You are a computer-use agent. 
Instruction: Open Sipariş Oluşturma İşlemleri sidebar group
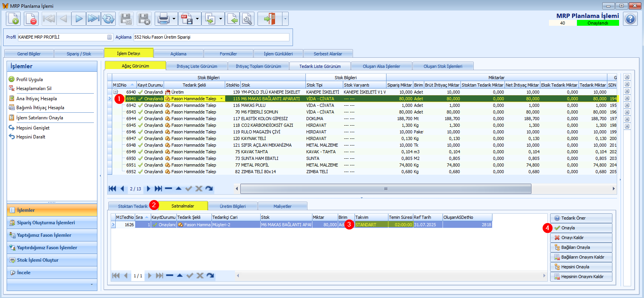coord(52,223)
